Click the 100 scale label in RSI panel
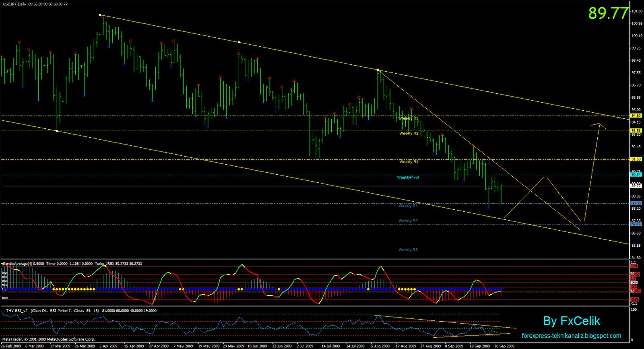Viewport: 644px width, 349px height. (634, 310)
